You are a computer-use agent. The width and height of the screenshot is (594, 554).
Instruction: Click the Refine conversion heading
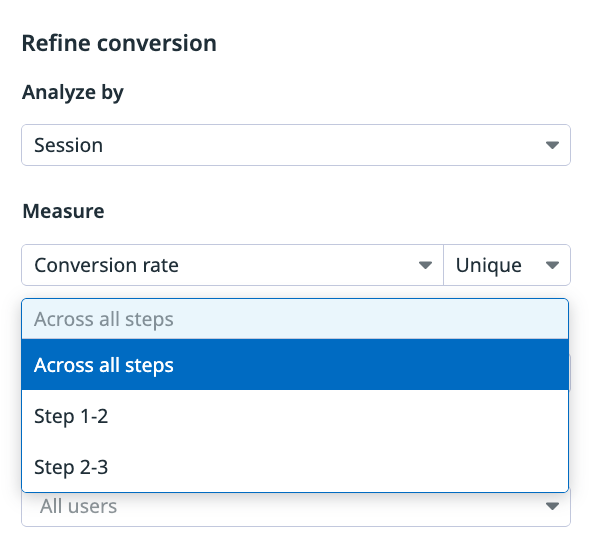click(119, 43)
